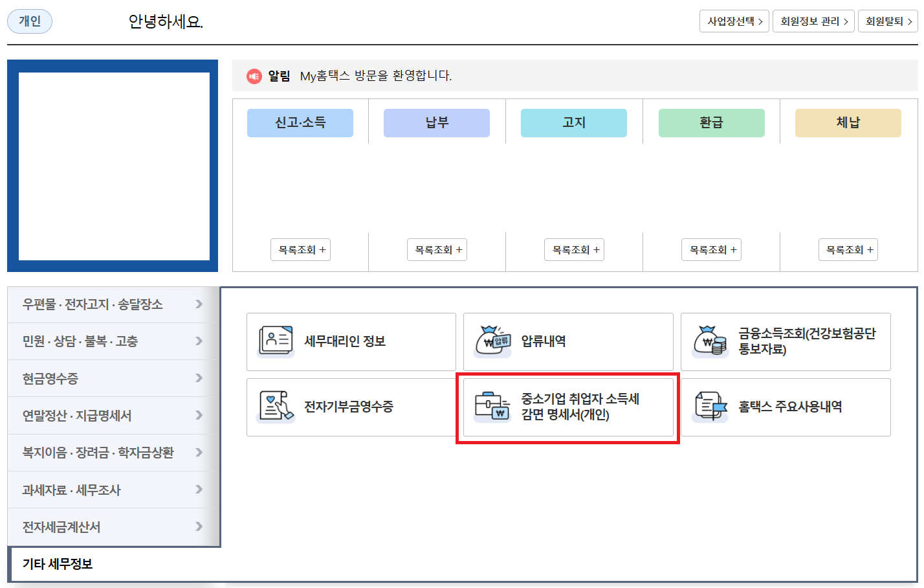Select the 신고·소득 category tile
Viewport: 924px width, 588px height.
tap(300, 122)
